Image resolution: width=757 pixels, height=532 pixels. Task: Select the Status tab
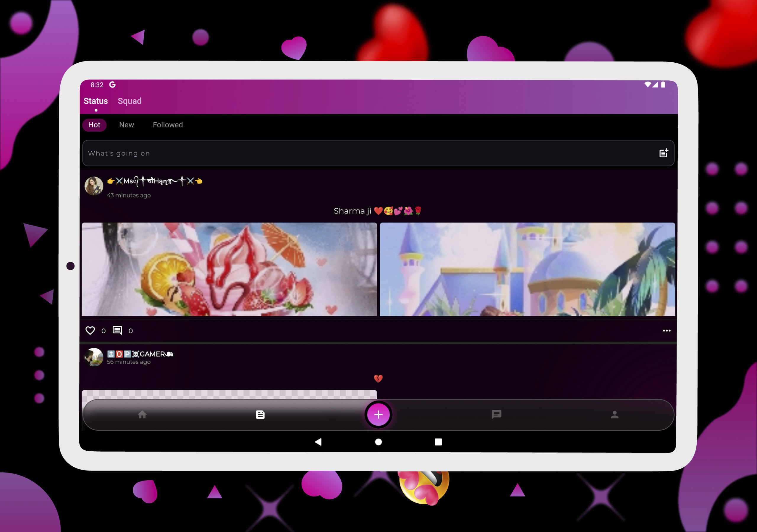[96, 101]
